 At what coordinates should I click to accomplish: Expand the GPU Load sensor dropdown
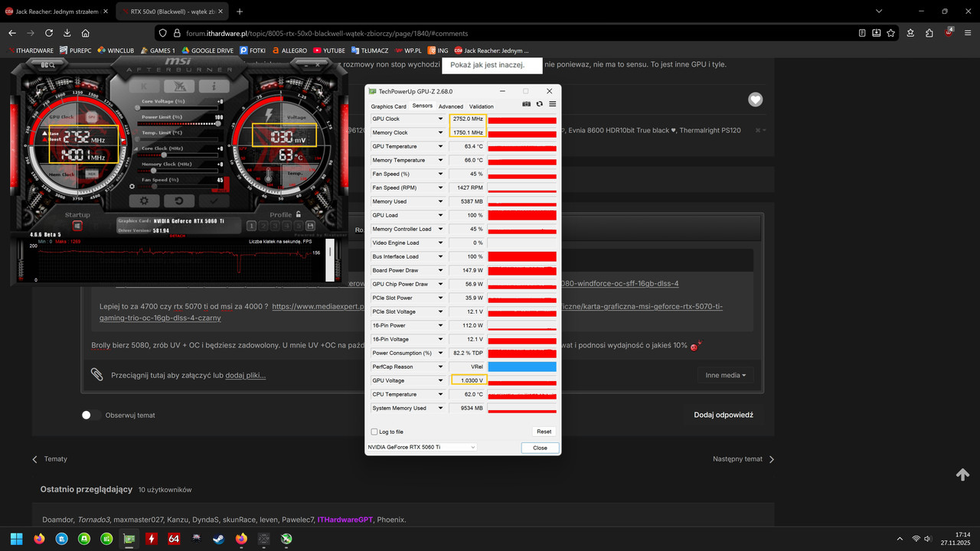point(440,215)
